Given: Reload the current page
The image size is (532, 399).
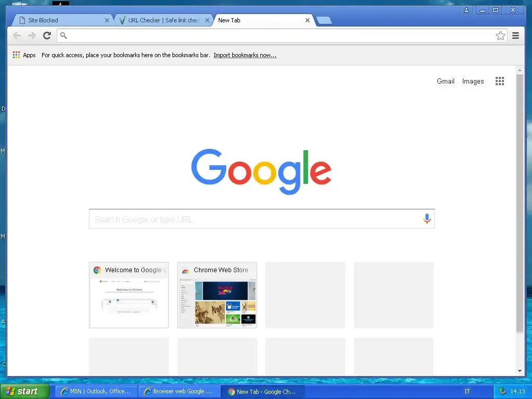Looking at the screenshot, I should click(x=47, y=35).
